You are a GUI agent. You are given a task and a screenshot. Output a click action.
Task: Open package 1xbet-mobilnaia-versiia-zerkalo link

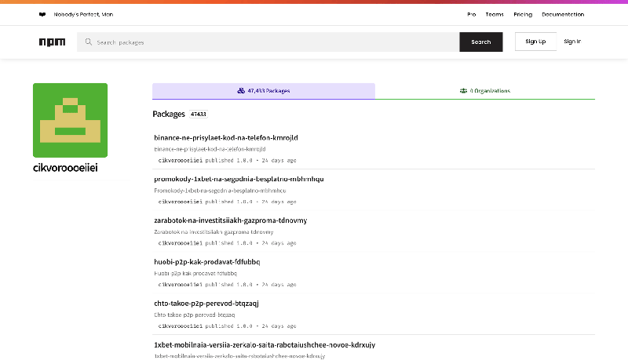265,344
